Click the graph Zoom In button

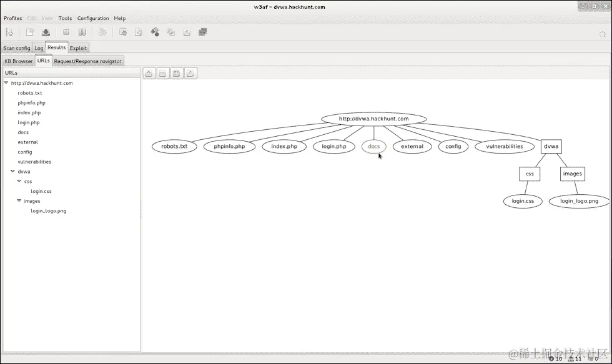pyautogui.click(x=149, y=73)
